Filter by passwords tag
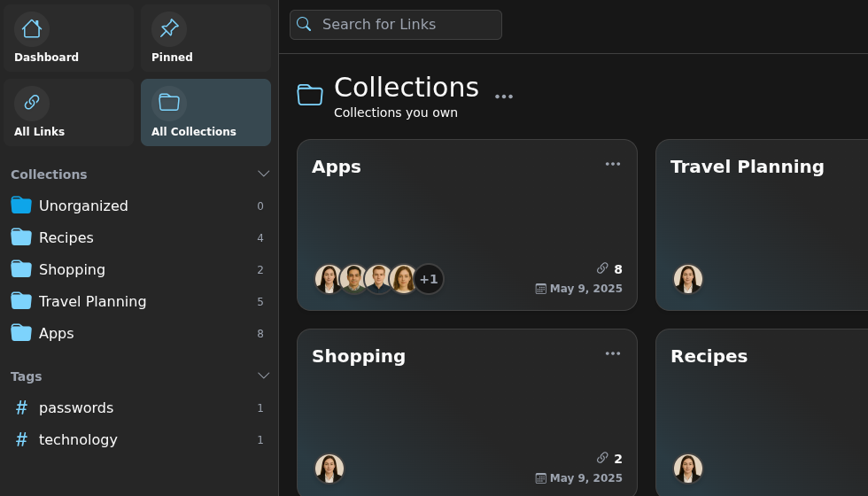This screenshot has width=868, height=496. pos(137,408)
